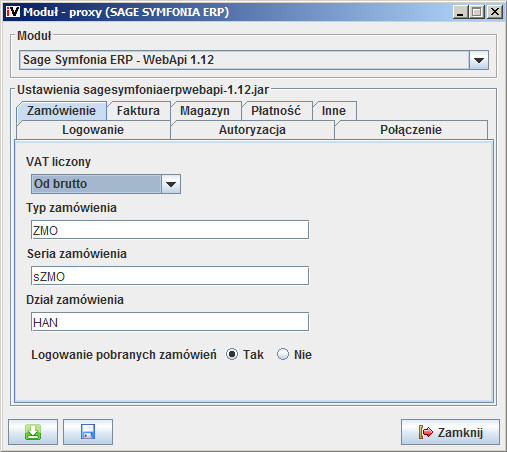507x452 pixels.
Task: Click the iV application icon in title bar
Action: pos(13,12)
